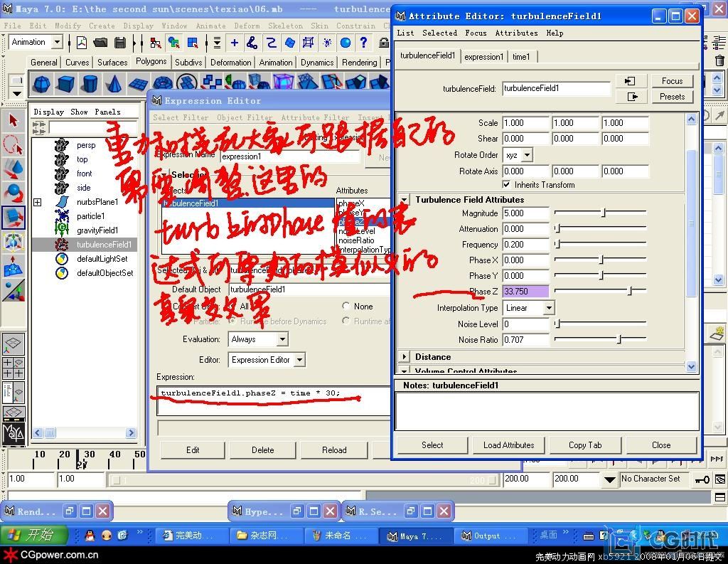
Task: Open the Editor dropdown set to Expression Editor
Action: coord(300,360)
